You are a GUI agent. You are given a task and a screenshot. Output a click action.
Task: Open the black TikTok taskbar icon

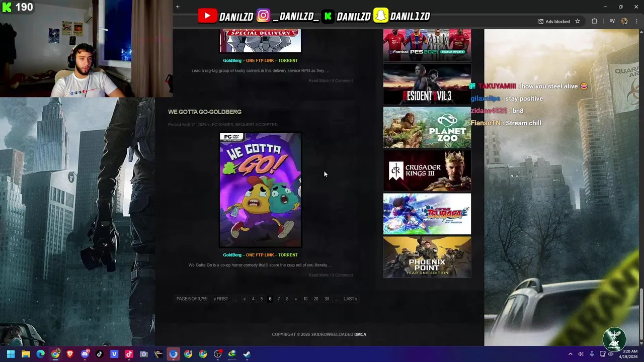pyautogui.click(x=99, y=354)
